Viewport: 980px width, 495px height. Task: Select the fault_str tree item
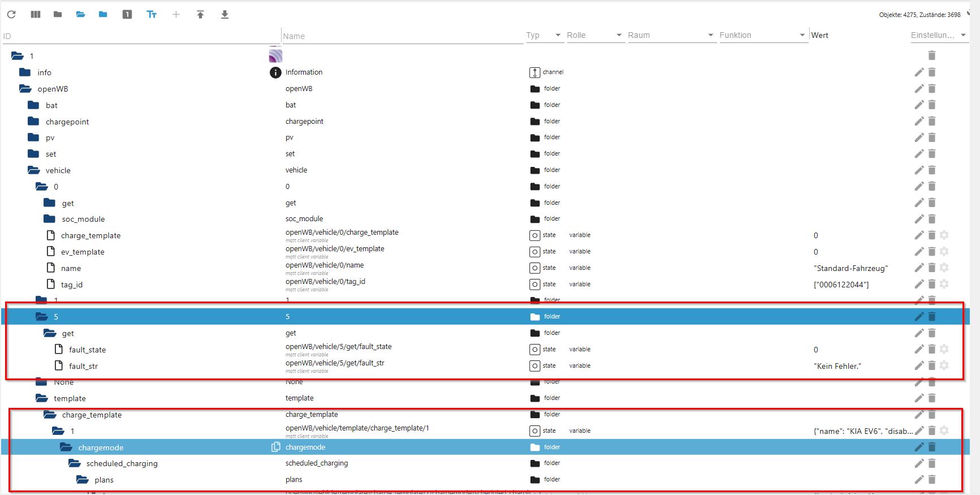coord(83,366)
